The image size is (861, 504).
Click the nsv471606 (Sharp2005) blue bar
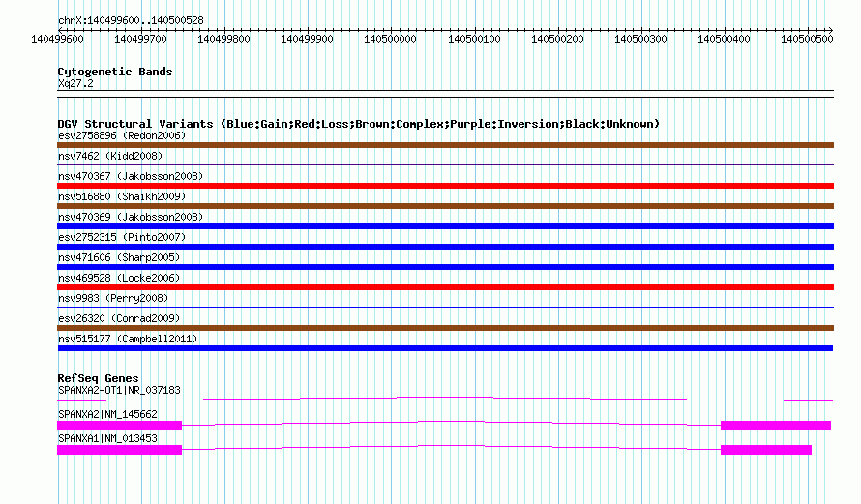click(x=445, y=267)
